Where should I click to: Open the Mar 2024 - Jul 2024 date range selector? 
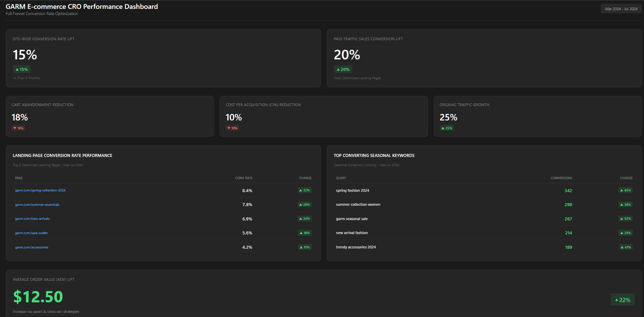click(x=621, y=9)
